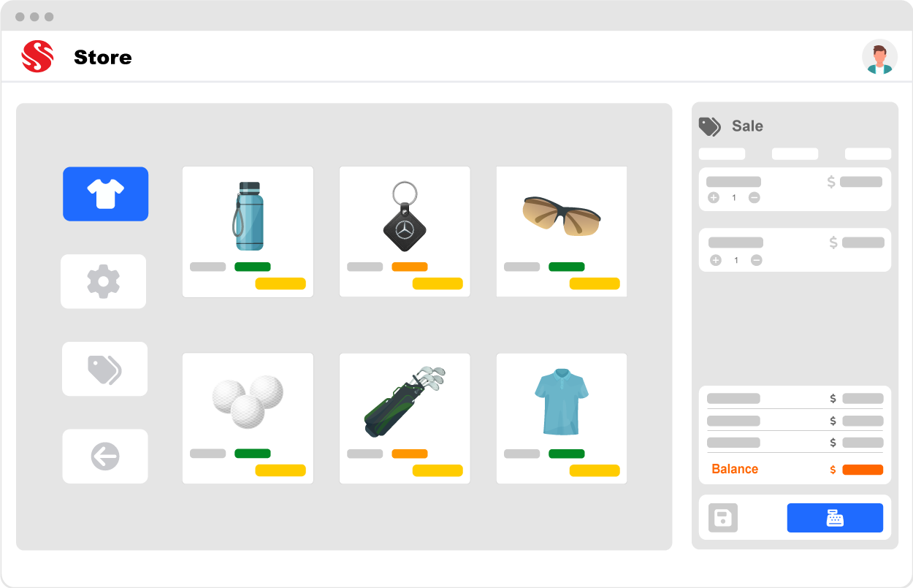Open the price tags sidebar button
Screen dimensions: 913x588
tap(104, 369)
